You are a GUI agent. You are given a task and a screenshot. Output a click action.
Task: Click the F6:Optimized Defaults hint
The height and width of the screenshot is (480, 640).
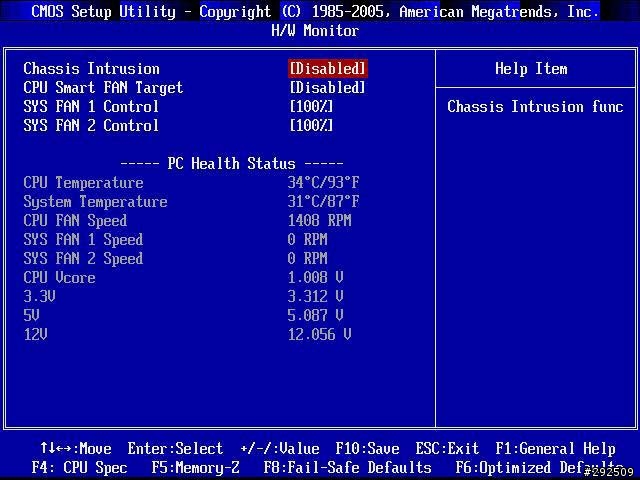(539, 467)
